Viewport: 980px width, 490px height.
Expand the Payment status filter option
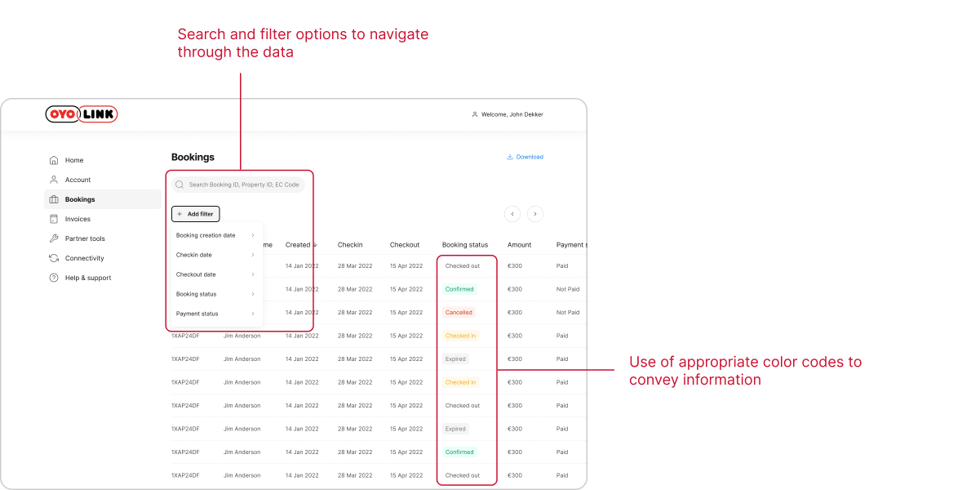pos(216,314)
